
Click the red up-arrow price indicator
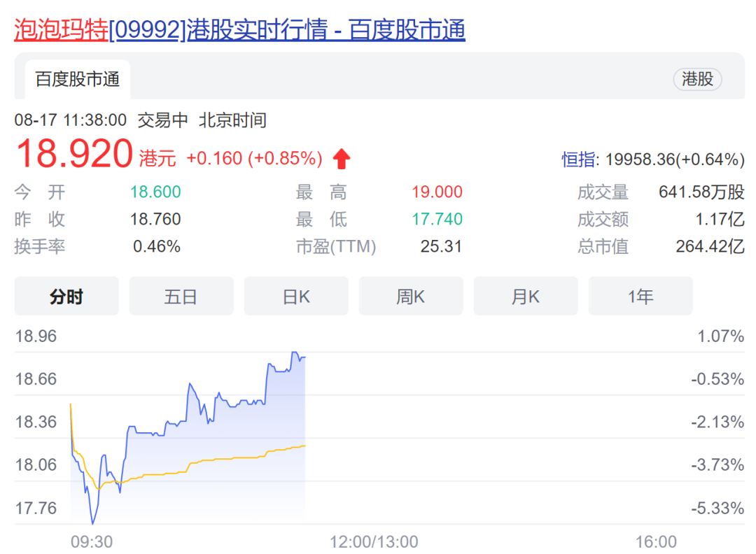(341, 159)
